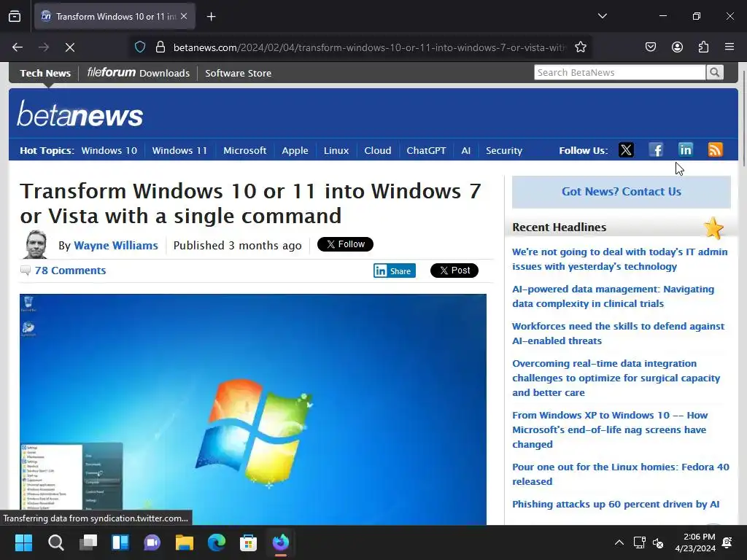
Task: Click the betanews logo
Action: click(x=80, y=114)
